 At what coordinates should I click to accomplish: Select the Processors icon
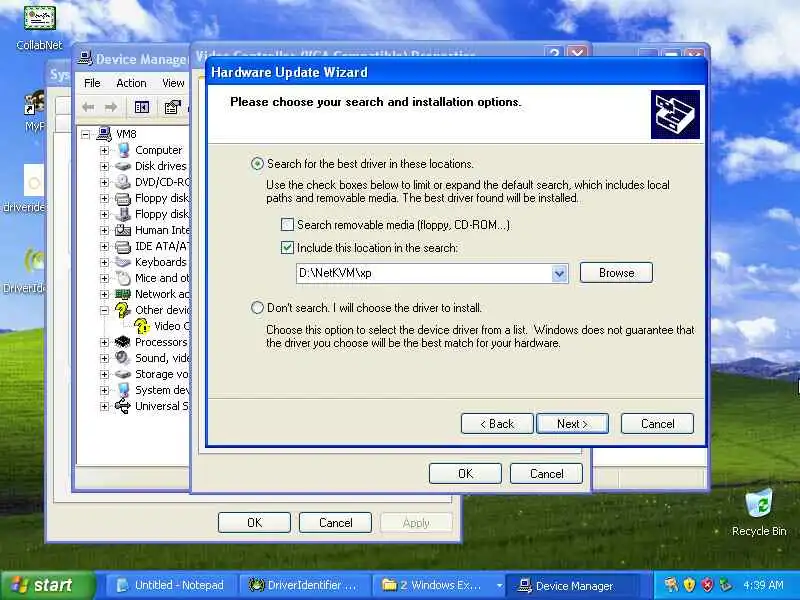[x=123, y=342]
